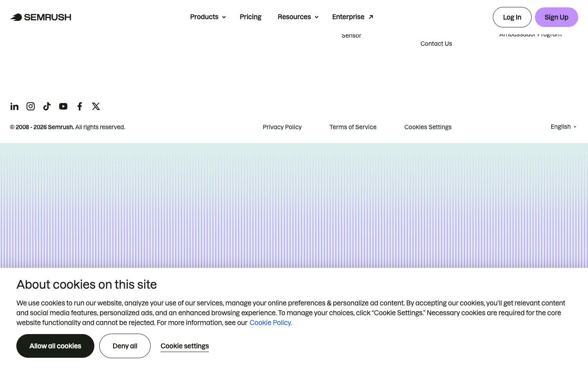Click the Enterprise external arrow icon

[x=371, y=17]
